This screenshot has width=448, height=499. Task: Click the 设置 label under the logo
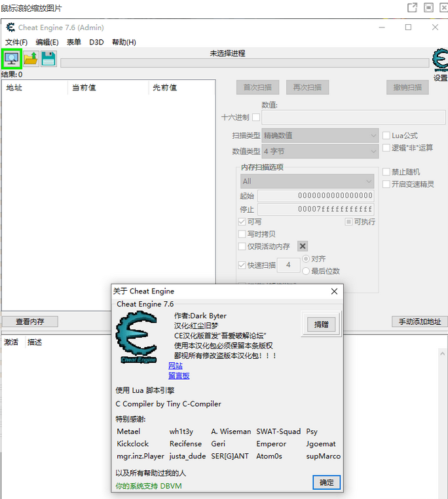click(x=440, y=78)
